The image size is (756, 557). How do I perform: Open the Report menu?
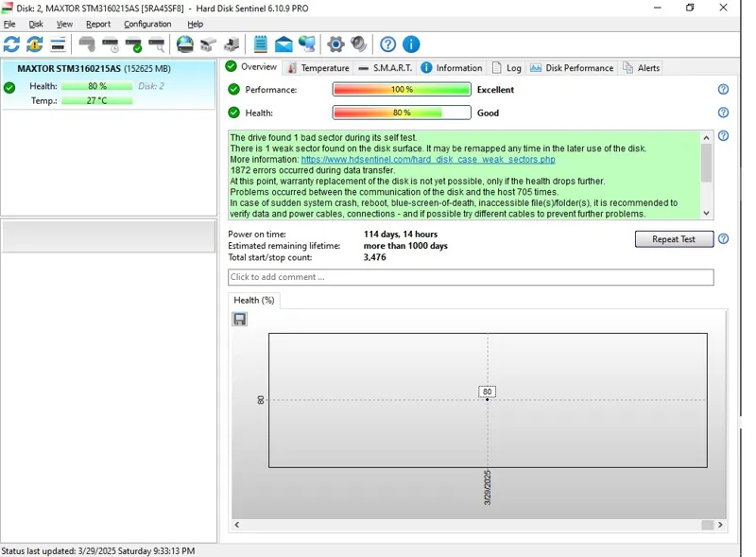[x=98, y=24]
